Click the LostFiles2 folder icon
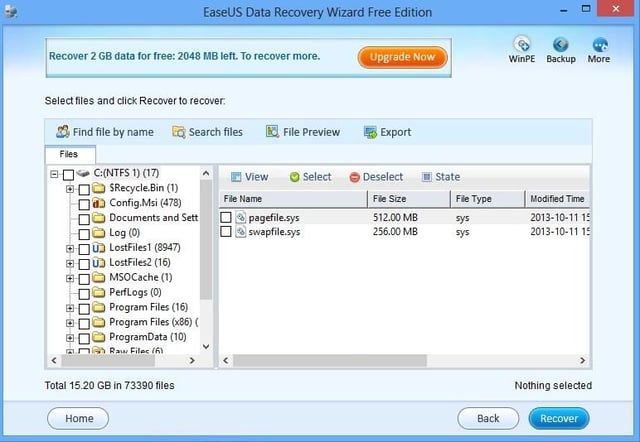 pyautogui.click(x=98, y=262)
